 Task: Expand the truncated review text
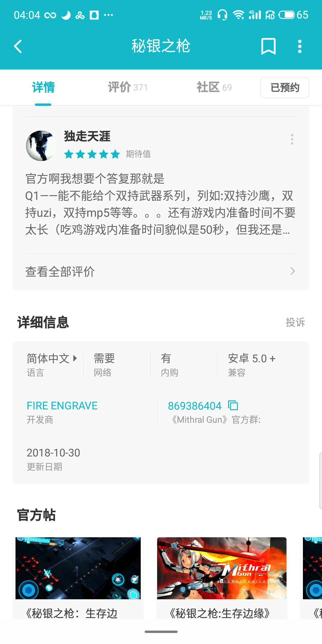pos(160,204)
